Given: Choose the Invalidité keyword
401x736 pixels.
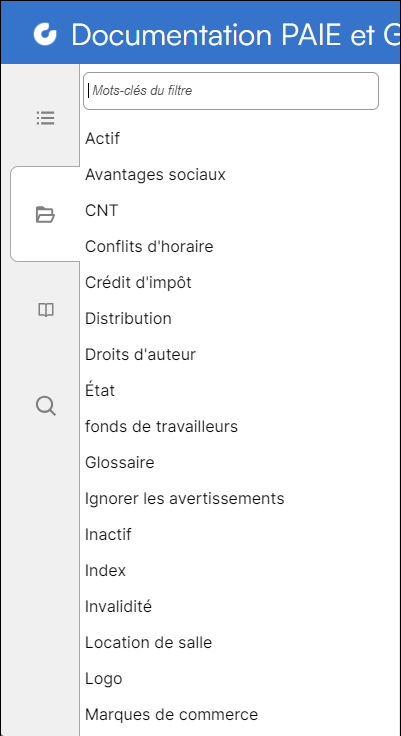Looking at the screenshot, I should coord(118,607).
